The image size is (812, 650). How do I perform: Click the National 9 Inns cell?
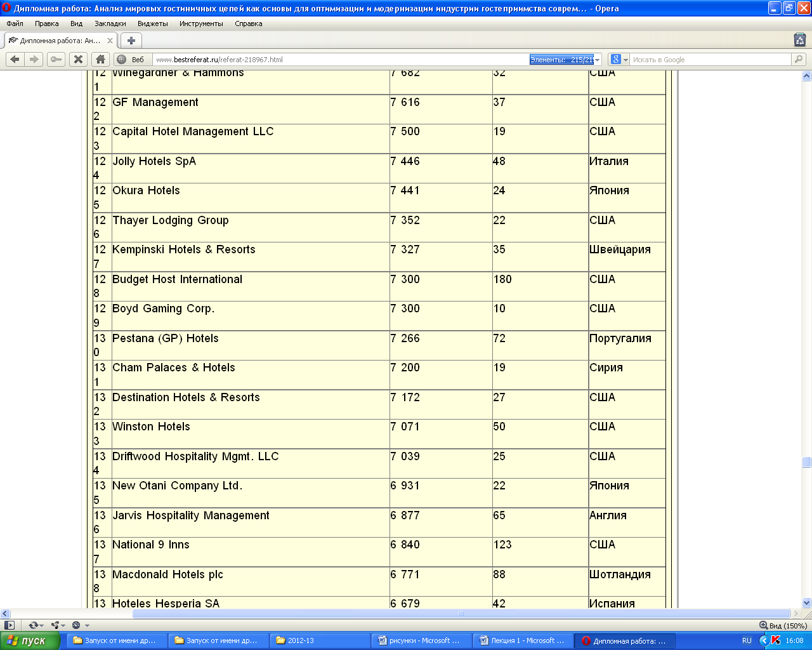pyautogui.click(x=251, y=552)
